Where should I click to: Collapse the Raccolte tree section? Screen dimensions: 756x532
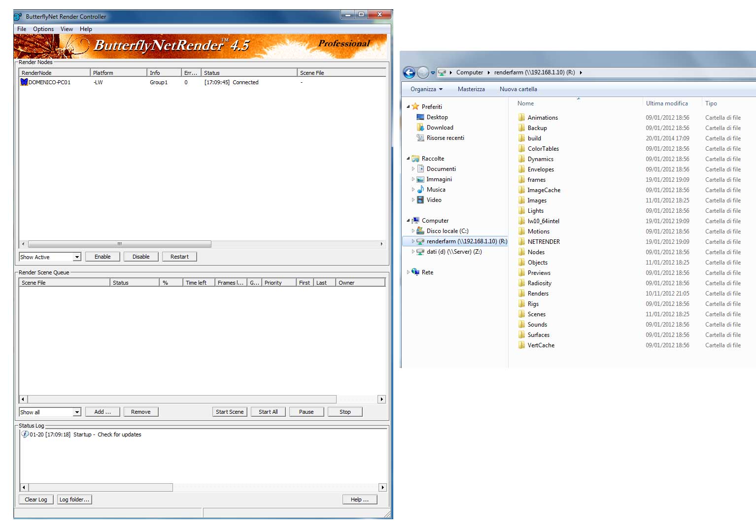point(408,159)
